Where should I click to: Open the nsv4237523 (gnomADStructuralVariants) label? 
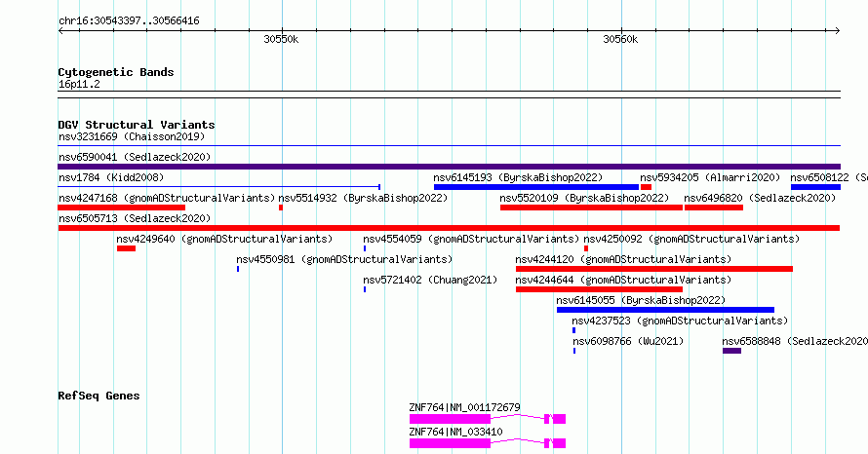tap(680, 321)
